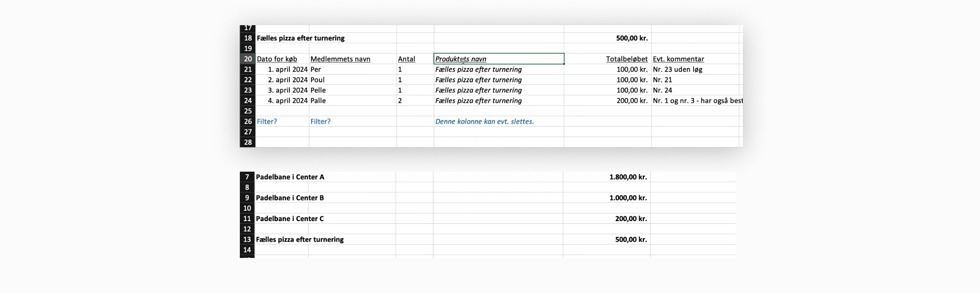980x293 pixels.
Task: Select the '200,00 kr.' amount in Palle's row
Action: coord(632,101)
